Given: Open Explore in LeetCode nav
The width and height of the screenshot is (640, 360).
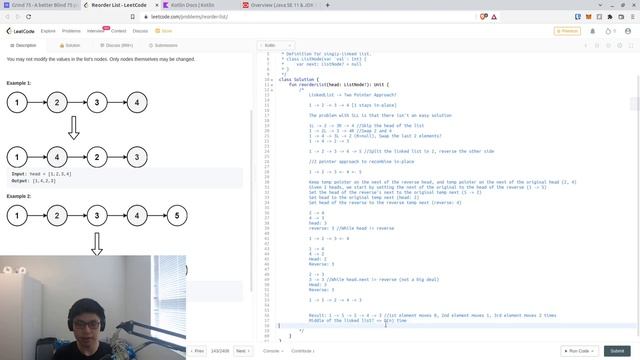Looking at the screenshot, I should click(48, 31).
